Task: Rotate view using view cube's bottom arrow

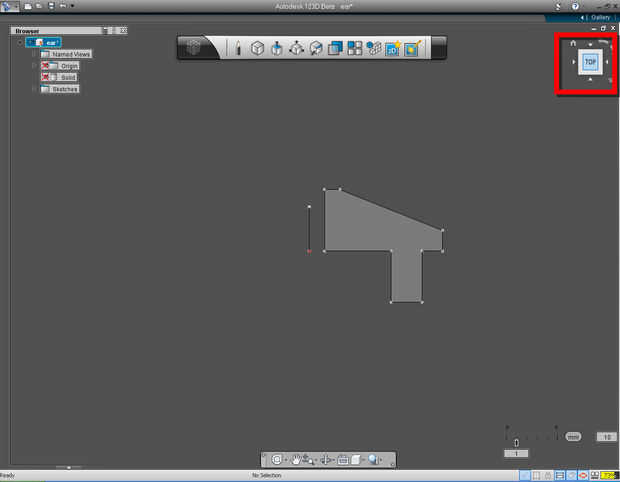Action: [x=590, y=79]
